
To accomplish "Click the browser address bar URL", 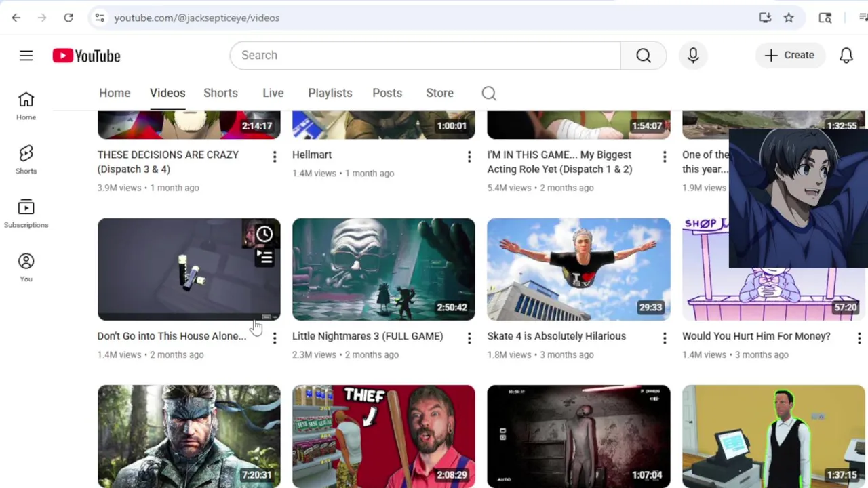I will coord(197,18).
